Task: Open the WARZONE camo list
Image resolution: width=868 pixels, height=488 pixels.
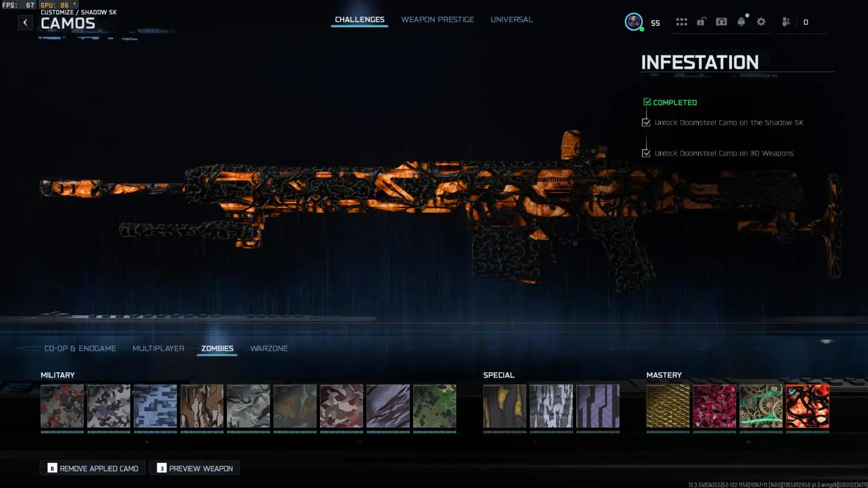Action: 269,348
